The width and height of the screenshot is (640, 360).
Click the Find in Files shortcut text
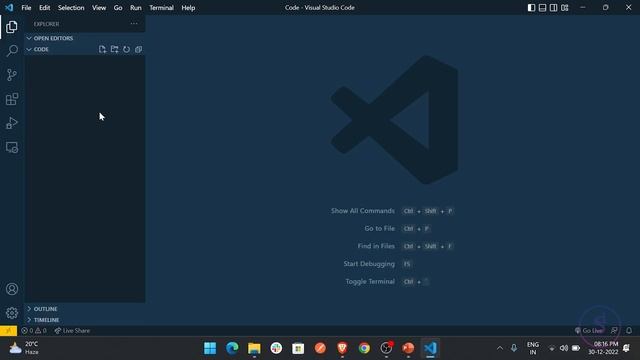[376, 246]
